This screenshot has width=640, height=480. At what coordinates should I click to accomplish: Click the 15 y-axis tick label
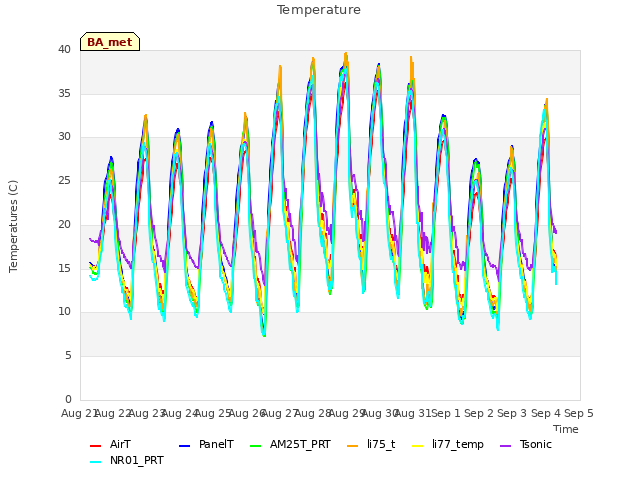click(64, 268)
